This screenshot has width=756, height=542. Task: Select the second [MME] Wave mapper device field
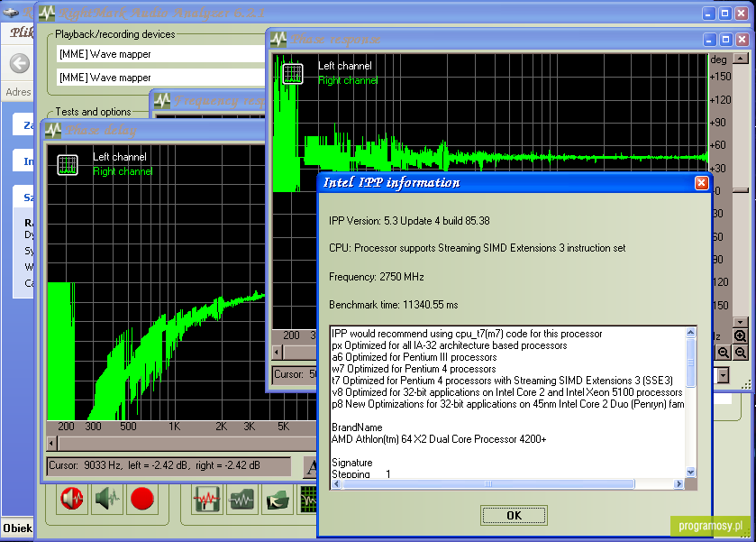click(x=160, y=78)
